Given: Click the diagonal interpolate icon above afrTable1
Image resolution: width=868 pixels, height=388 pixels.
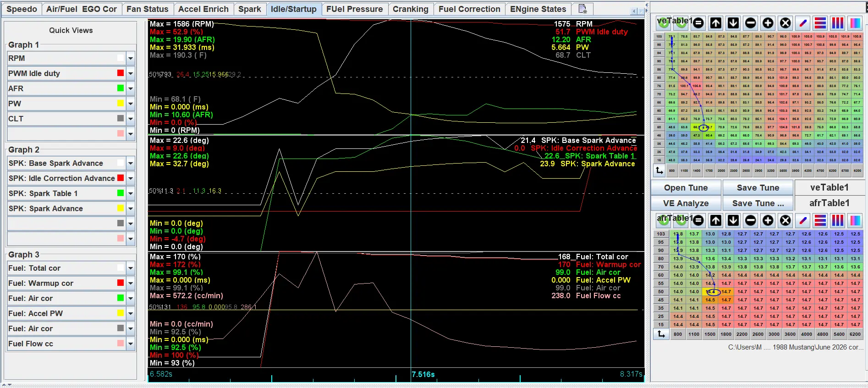Looking at the screenshot, I should [803, 220].
